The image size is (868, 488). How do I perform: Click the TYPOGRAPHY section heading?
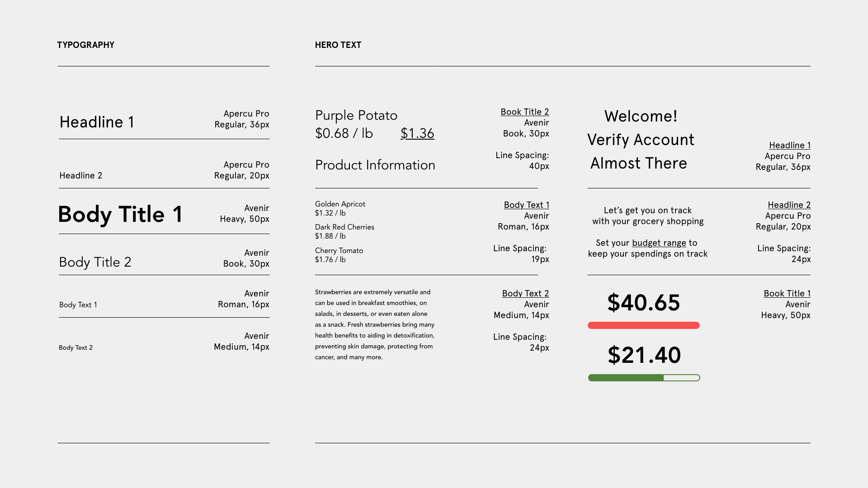pyautogui.click(x=85, y=45)
